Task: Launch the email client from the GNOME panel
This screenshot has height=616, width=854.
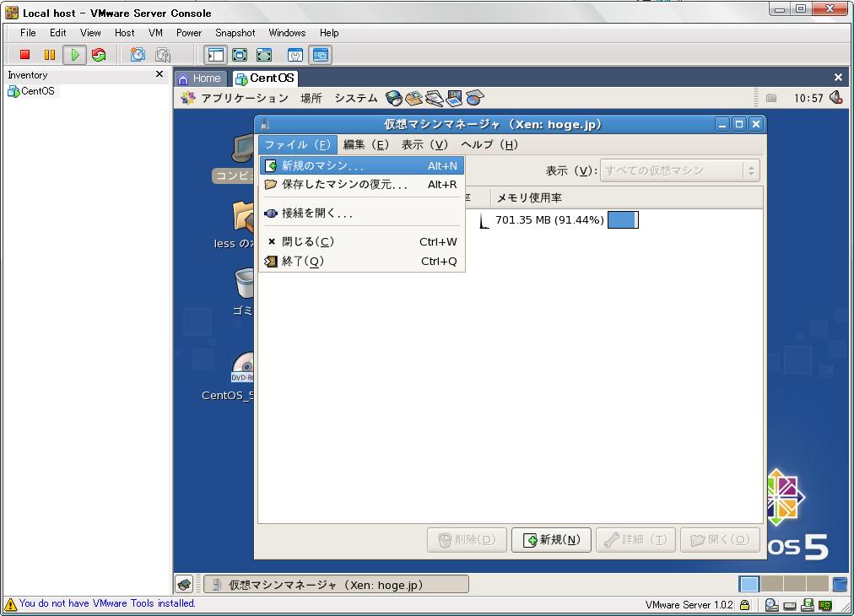Action: click(414, 98)
